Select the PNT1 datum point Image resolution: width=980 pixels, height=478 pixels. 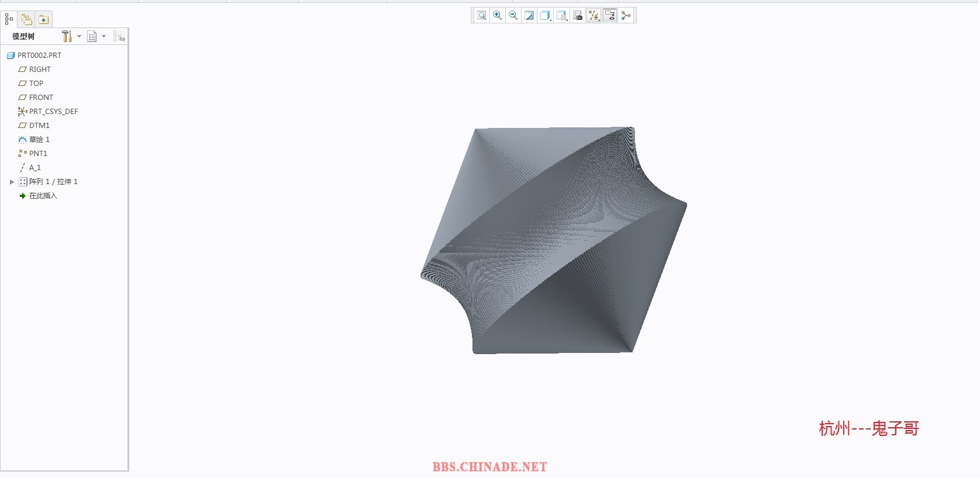(x=38, y=154)
